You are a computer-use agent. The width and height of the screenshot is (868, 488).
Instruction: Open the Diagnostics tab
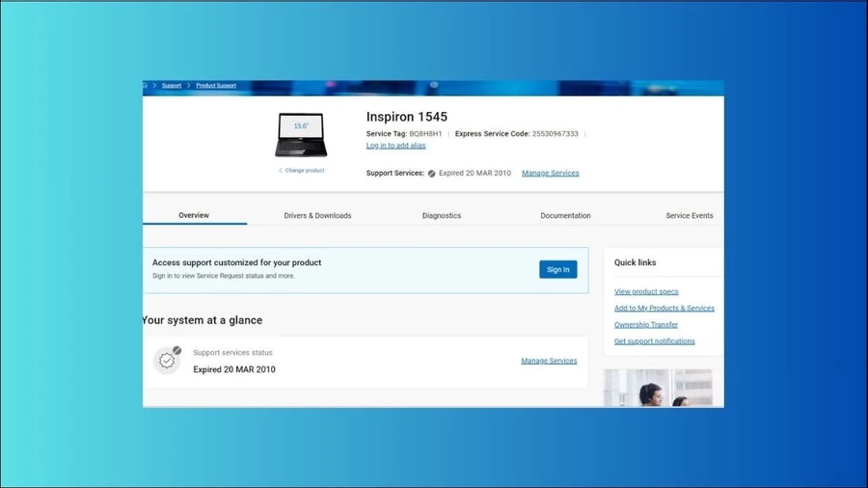442,216
